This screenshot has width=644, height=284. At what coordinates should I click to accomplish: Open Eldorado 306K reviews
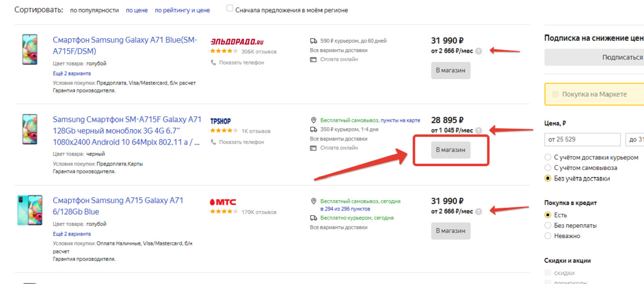(x=259, y=52)
